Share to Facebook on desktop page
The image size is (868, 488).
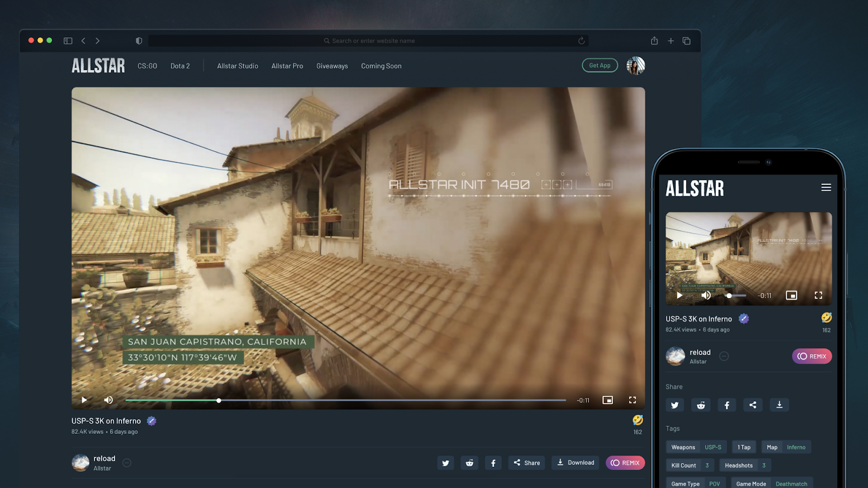click(x=493, y=463)
